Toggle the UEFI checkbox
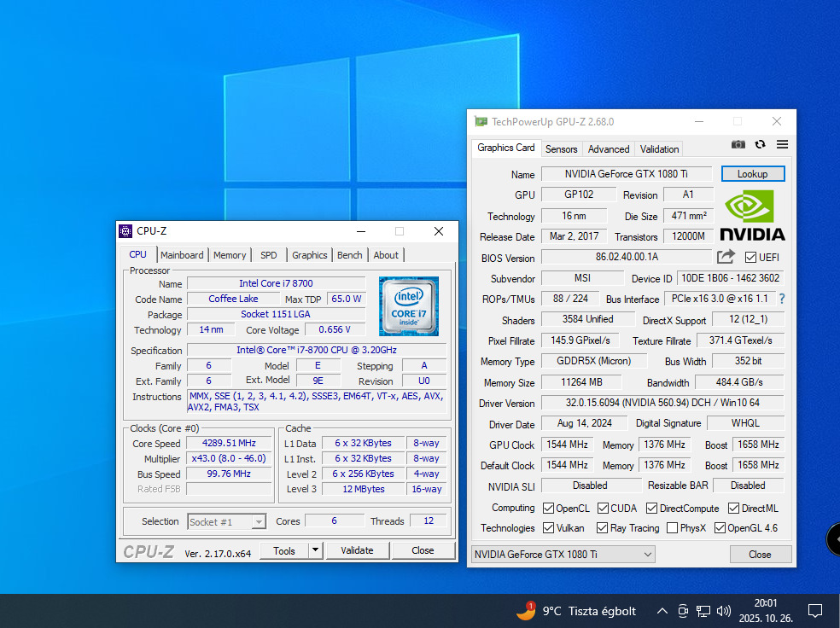840x628 pixels. click(x=751, y=258)
